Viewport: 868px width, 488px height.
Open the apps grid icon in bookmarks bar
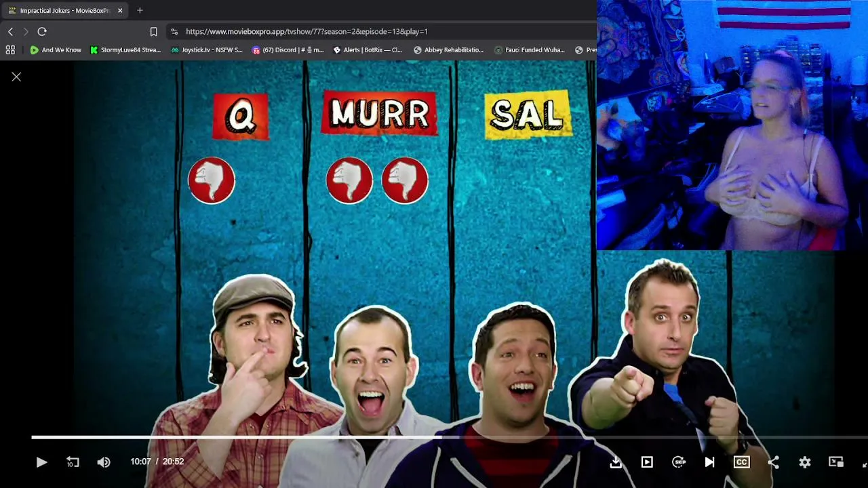pos(10,49)
